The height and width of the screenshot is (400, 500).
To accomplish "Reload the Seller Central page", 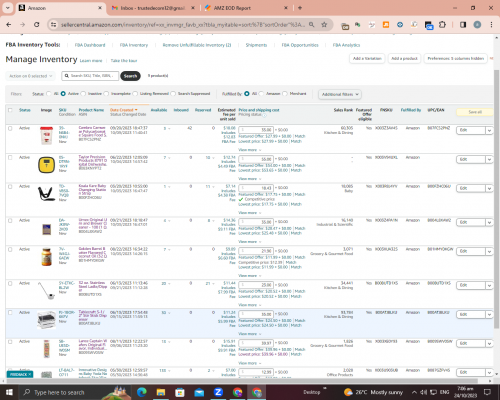I will point(37,25).
